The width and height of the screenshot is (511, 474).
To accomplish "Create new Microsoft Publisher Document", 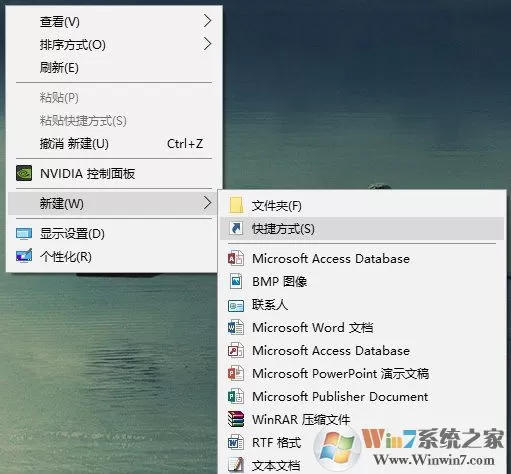I will point(362,396).
